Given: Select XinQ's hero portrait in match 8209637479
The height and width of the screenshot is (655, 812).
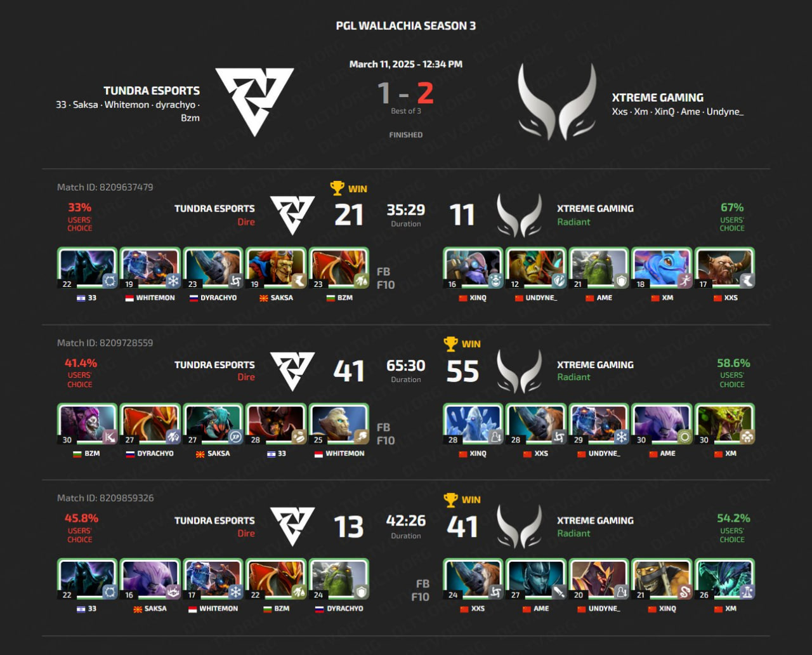Looking at the screenshot, I should point(473,268).
